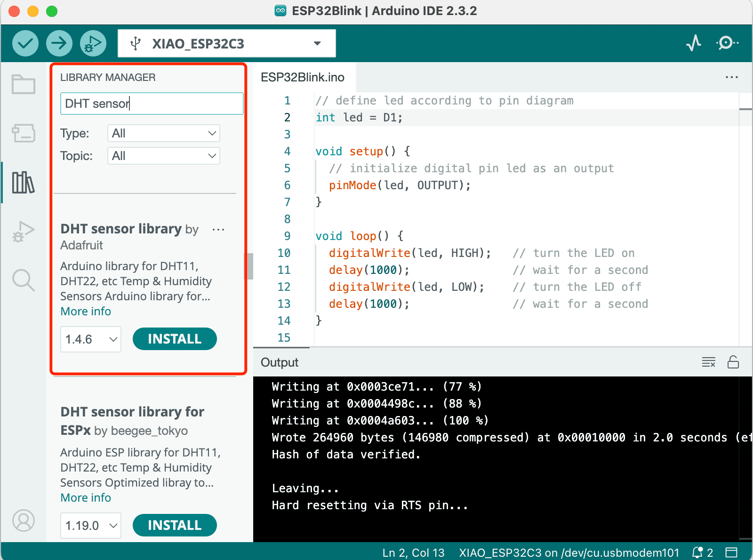Viewport: 753px width, 560px height.
Task: Open the Serial Monitor
Action: coord(727,43)
